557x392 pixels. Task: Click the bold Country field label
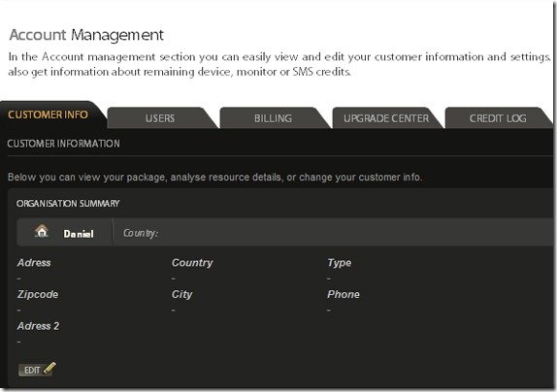pos(192,263)
